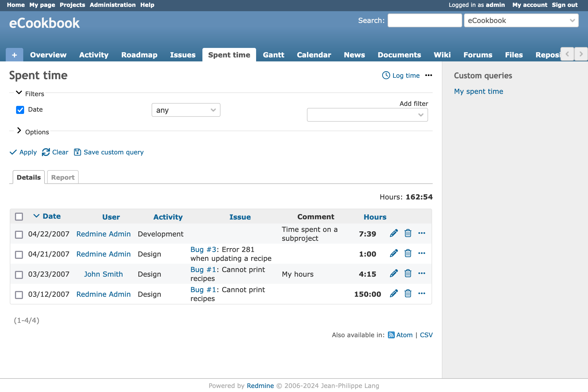Open actions menu for 04/22/2007 entry
The height and width of the screenshot is (392, 588).
tap(422, 233)
